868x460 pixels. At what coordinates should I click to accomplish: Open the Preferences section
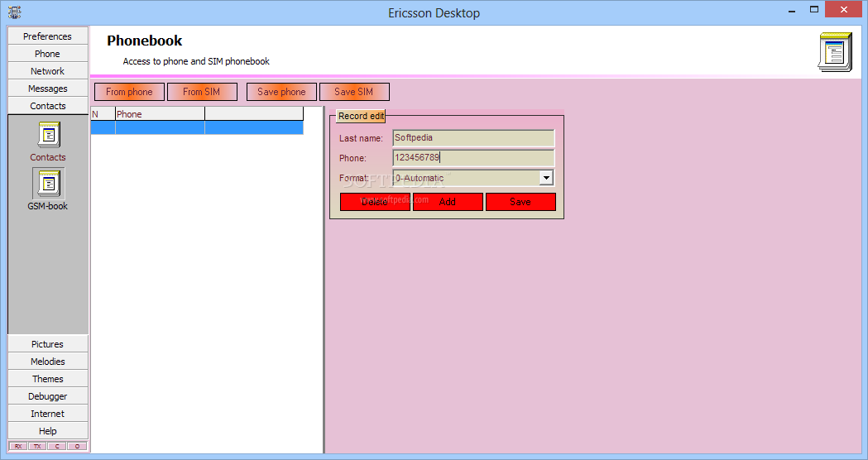[48, 36]
